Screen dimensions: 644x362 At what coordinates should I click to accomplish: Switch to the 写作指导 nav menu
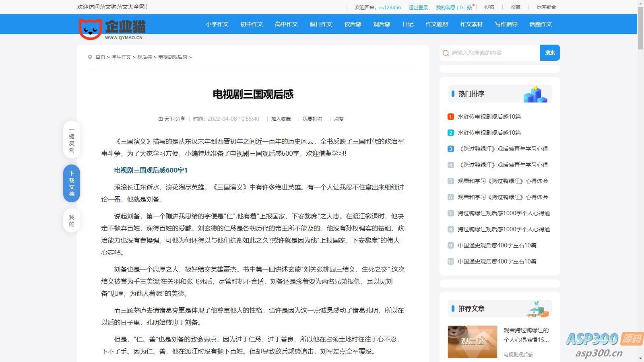click(x=506, y=24)
